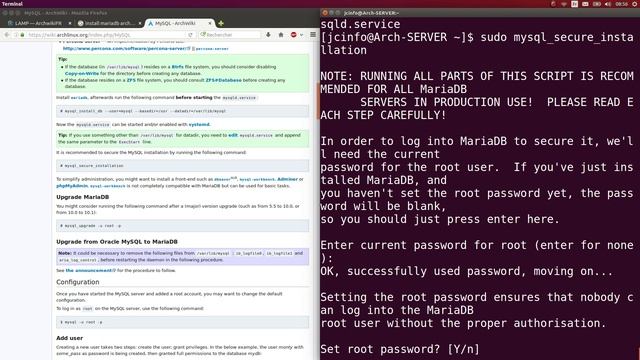The width and height of the screenshot is (640, 360).
Task: Click the 'Upgrade MariaDB' heading
Action: (x=82, y=197)
